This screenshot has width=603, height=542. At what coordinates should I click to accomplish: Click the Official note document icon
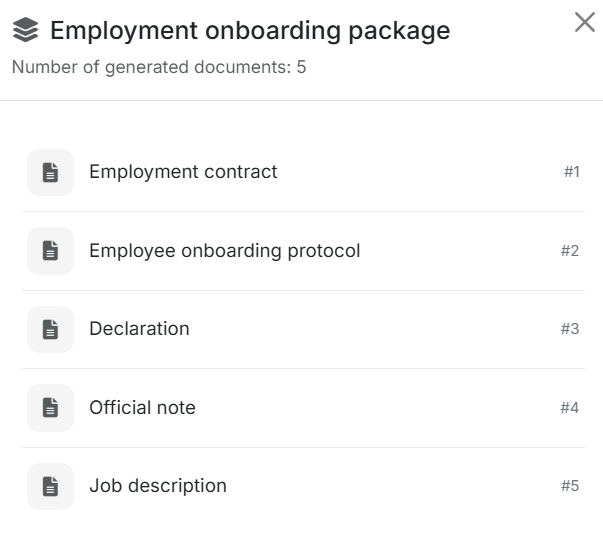point(50,408)
